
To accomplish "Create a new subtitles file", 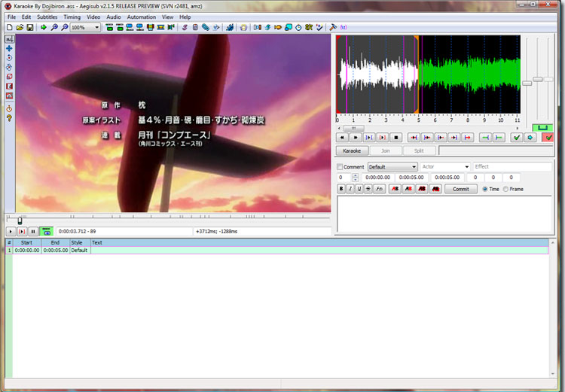I will [10, 27].
